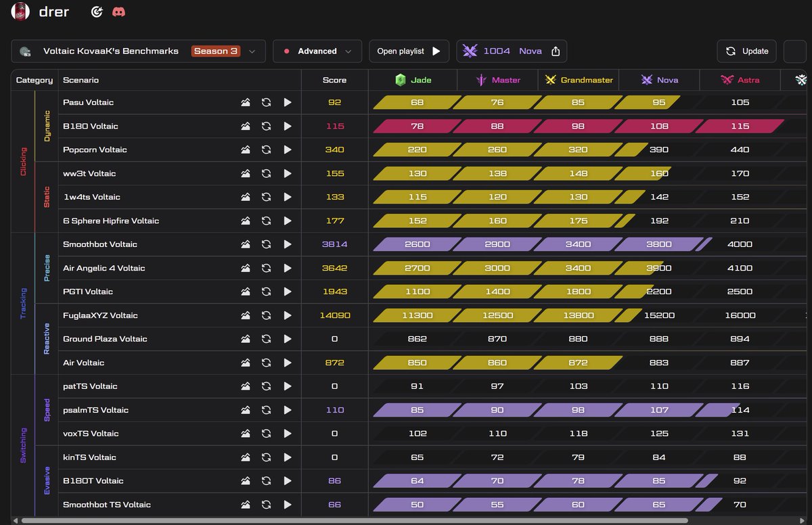Click the Tracking category label
812x525 pixels.
click(x=24, y=304)
